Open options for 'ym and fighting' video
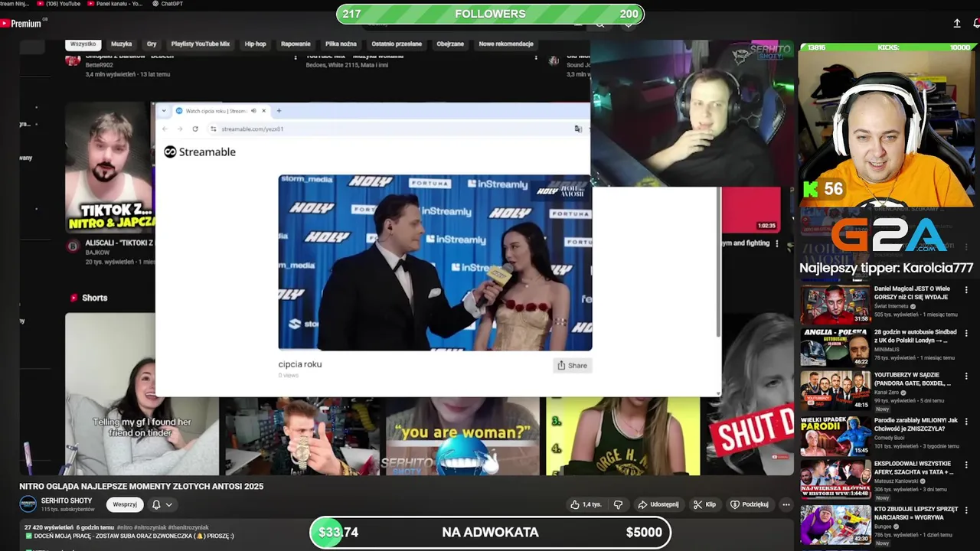The height and width of the screenshot is (551, 980). (777, 244)
